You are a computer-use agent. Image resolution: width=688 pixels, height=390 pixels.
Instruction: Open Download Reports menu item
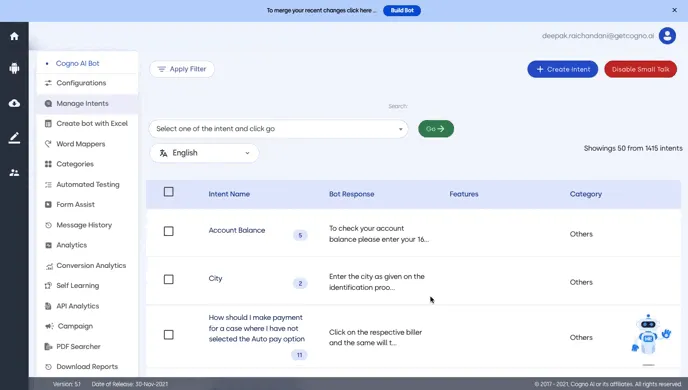click(87, 367)
